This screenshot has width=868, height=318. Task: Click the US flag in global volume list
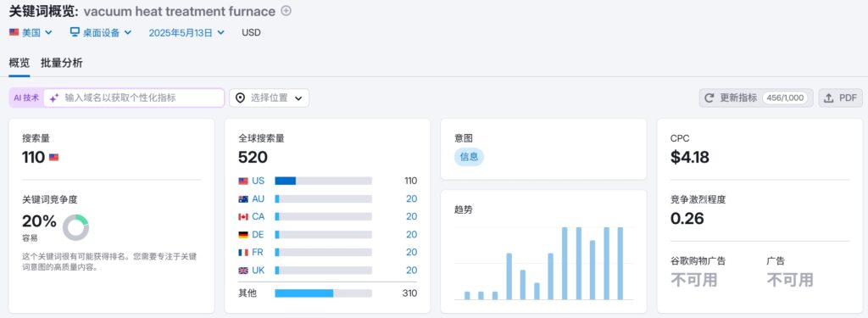tap(243, 181)
